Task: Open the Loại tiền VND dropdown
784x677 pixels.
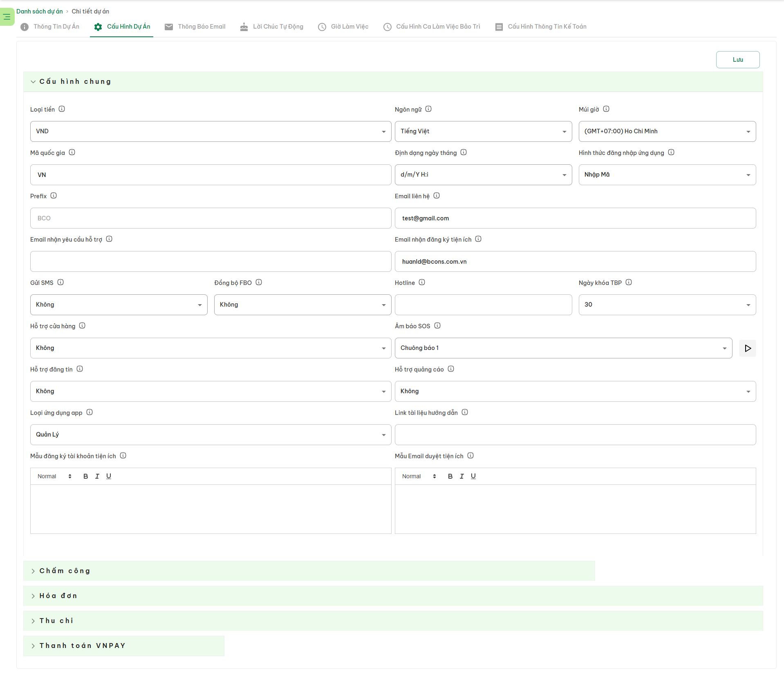Action: coord(211,131)
